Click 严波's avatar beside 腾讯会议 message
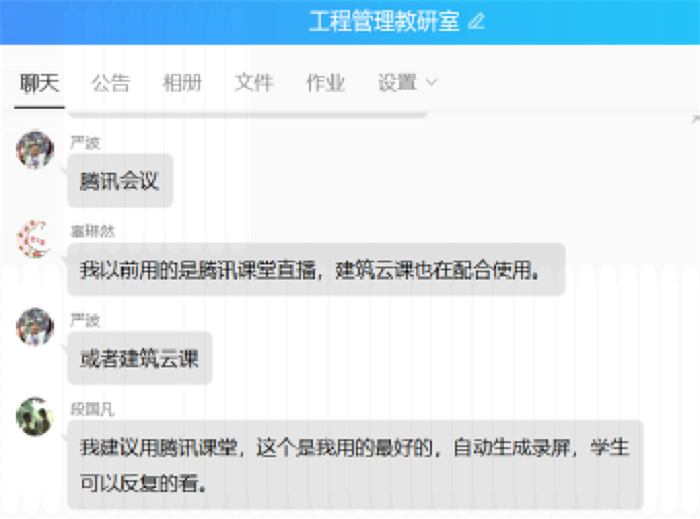This screenshot has height=519, width=700. [35, 150]
